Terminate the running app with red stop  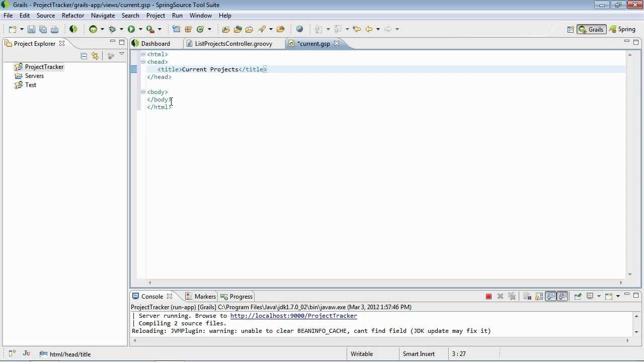click(x=489, y=297)
